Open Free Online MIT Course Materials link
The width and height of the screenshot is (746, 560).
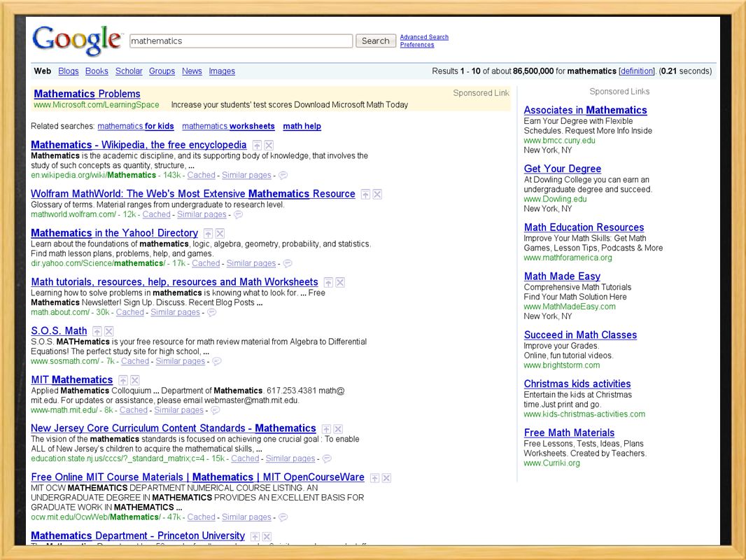point(197,477)
